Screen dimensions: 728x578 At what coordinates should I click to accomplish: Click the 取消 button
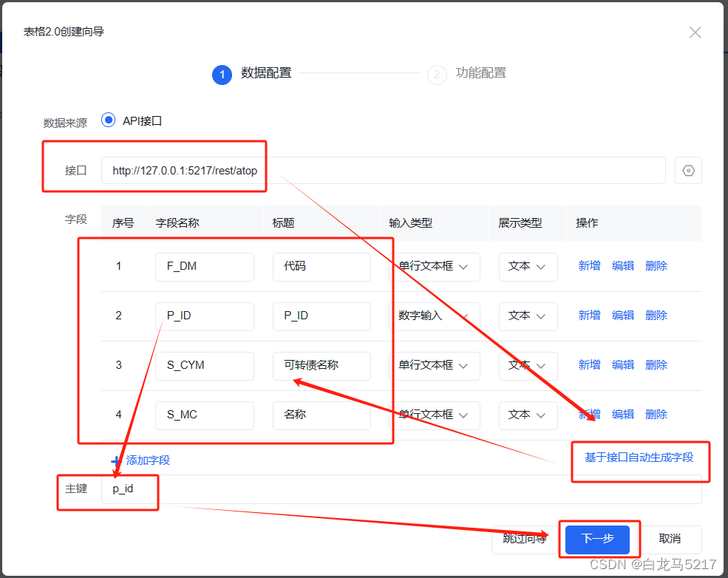670,540
